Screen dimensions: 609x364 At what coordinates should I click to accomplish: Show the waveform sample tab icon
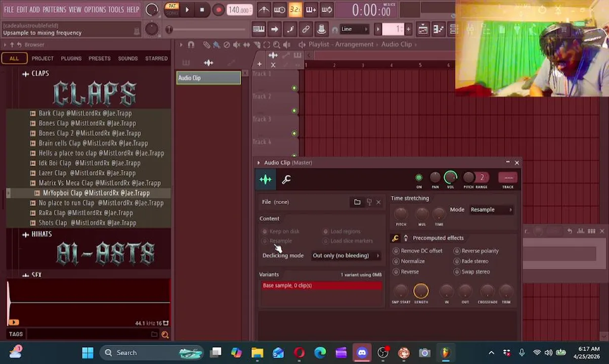pyautogui.click(x=266, y=179)
